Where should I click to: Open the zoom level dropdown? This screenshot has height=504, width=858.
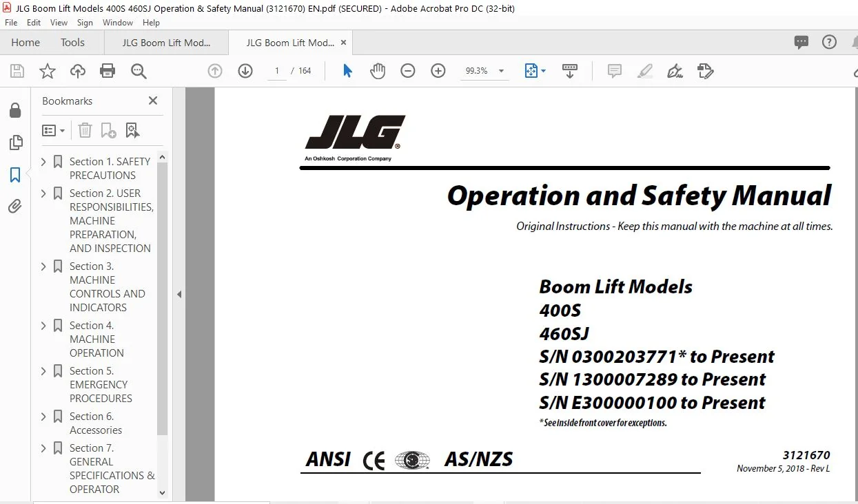(x=501, y=71)
